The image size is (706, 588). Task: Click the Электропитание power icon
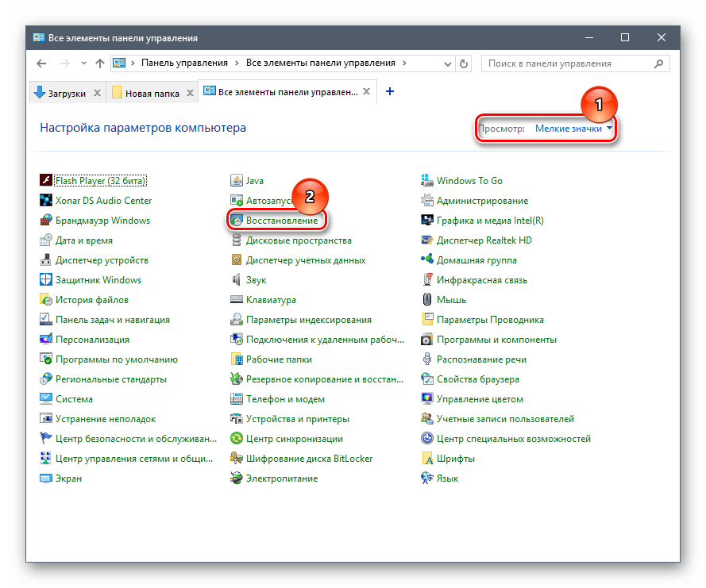[237, 478]
